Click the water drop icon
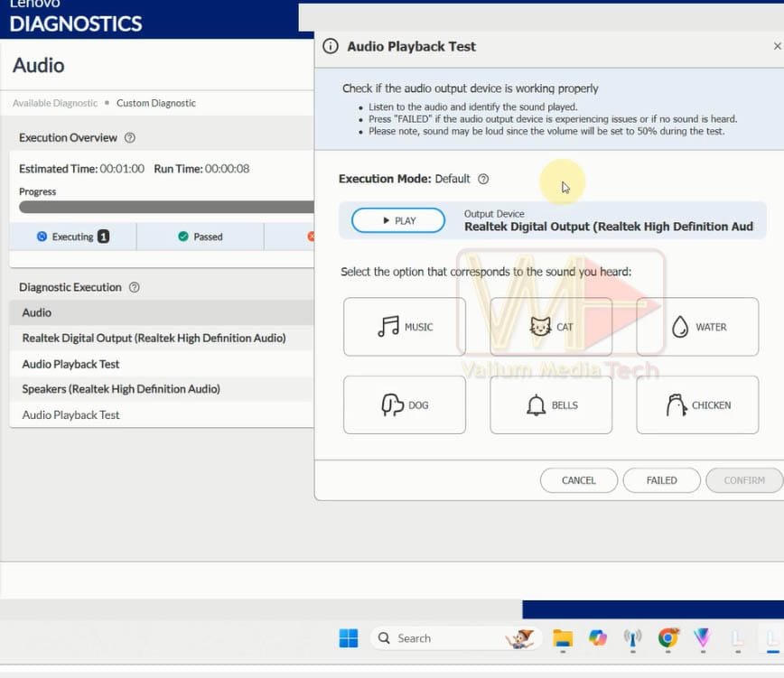The width and height of the screenshot is (784, 678). pyautogui.click(x=680, y=327)
